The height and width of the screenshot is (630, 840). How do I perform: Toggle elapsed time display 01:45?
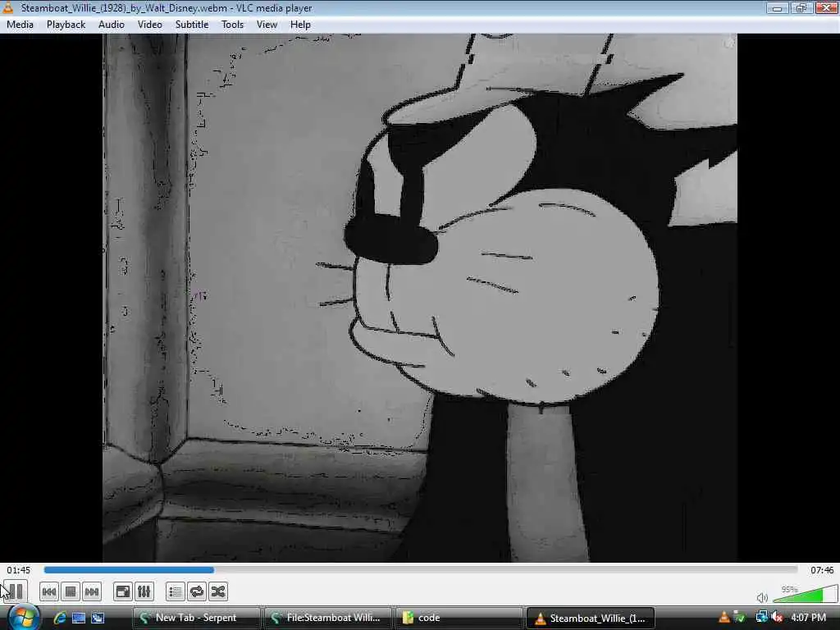[19, 570]
